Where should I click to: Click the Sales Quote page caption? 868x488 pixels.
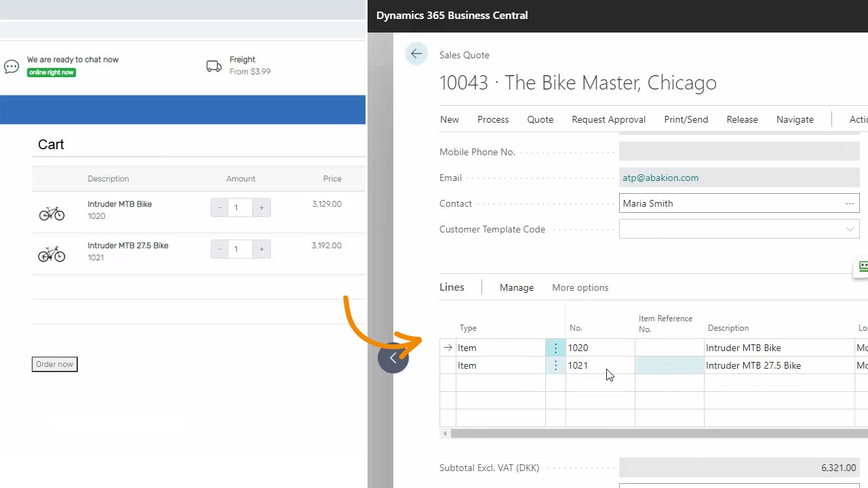464,55
